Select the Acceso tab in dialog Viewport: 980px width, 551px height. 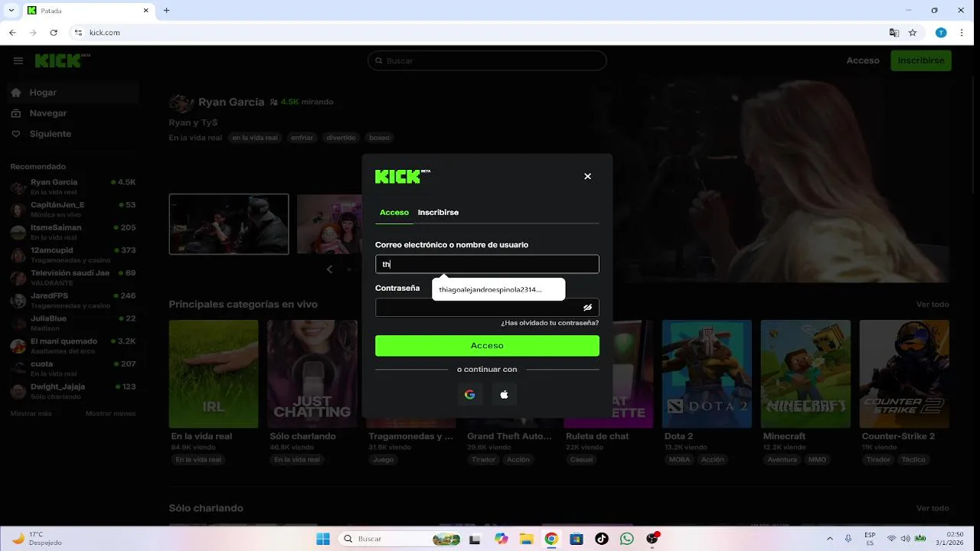394,212
